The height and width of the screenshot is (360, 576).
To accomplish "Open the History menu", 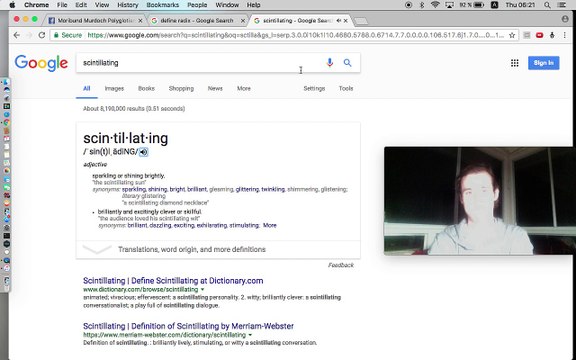I will point(127,5).
